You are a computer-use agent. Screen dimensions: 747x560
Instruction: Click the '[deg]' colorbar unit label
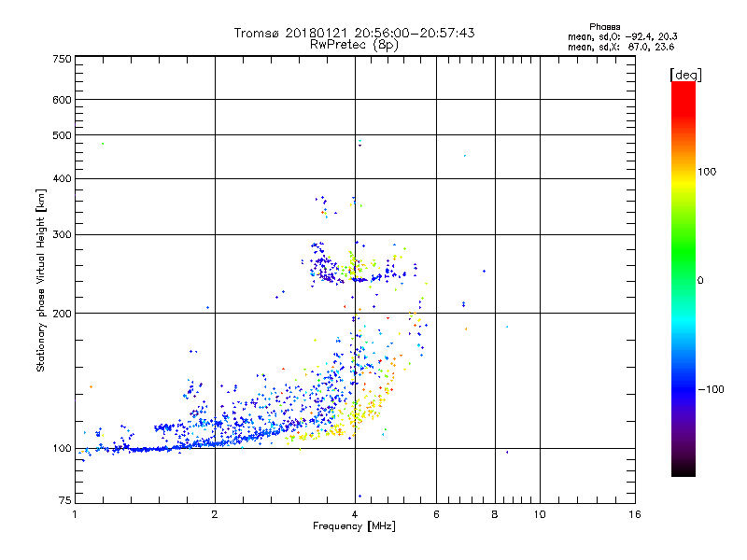(x=685, y=75)
